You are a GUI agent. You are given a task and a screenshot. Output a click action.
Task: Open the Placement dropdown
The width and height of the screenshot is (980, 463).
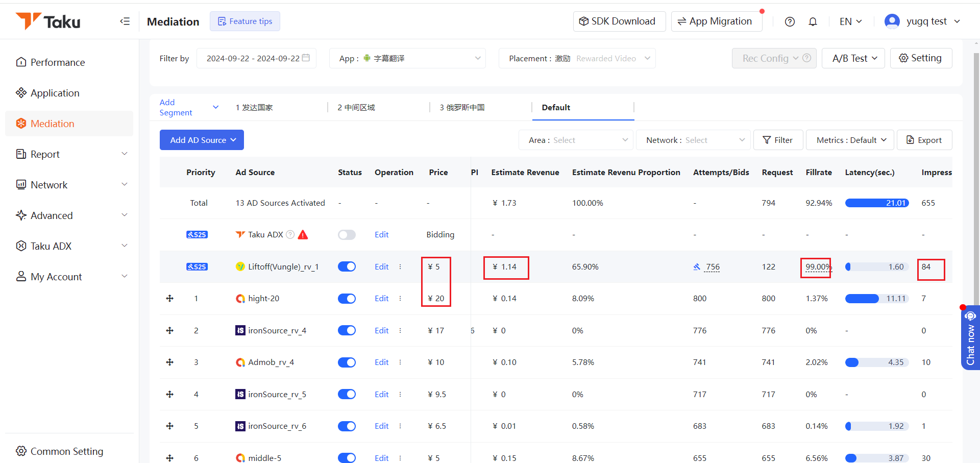pyautogui.click(x=577, y=58)
